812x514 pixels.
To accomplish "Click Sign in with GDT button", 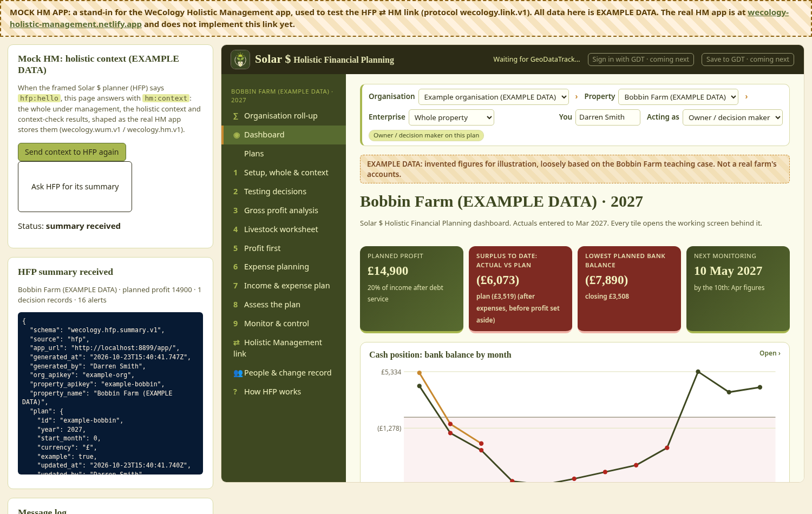I will 641,60.
